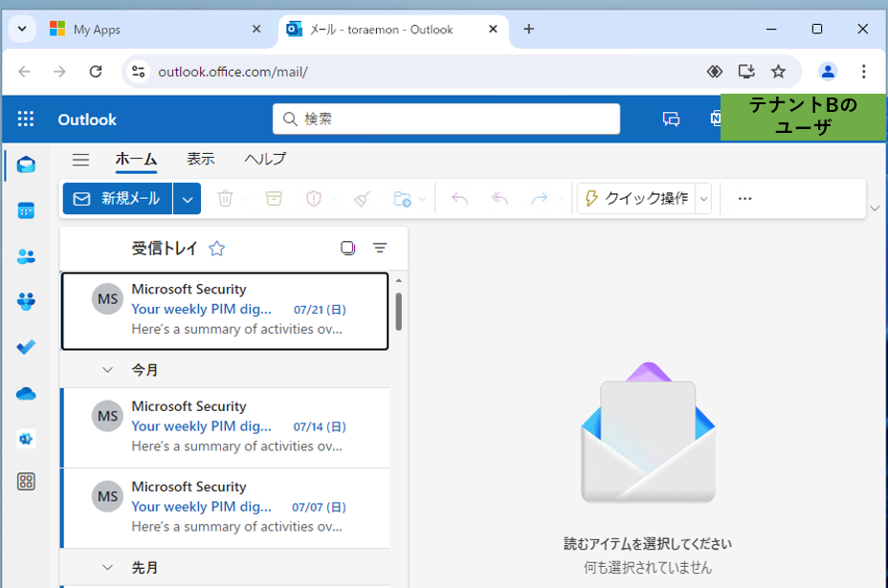The image size is (888, 588).
Task: Open the Viva app icon in rail
Action: (26, 439)
